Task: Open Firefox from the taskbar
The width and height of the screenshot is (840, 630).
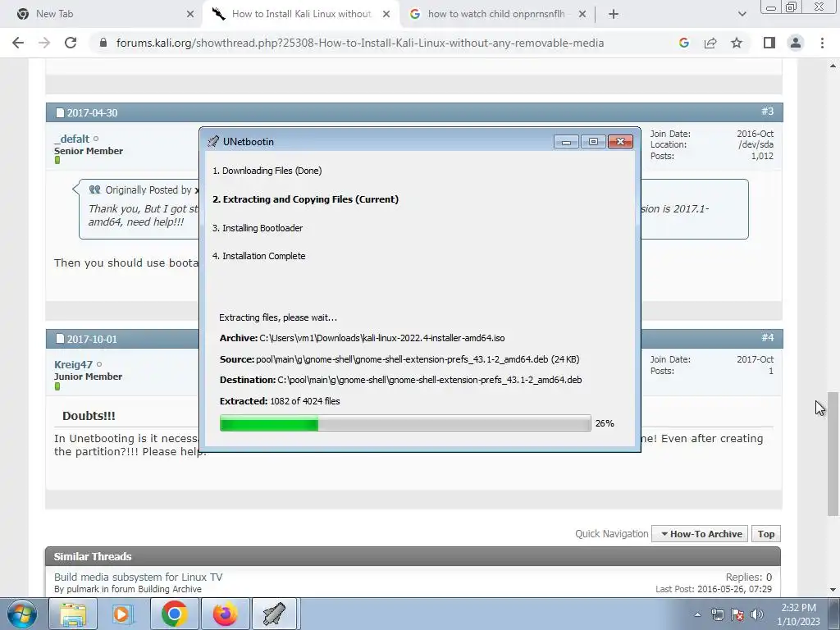Action: pyautogui.click(x=225, y=614)
